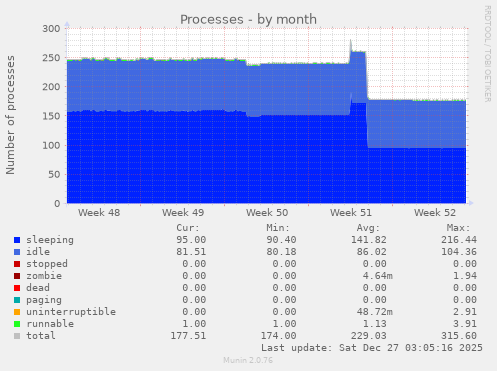The height and width of the screenshot is (371, 497).
Task: Click the stopped legend color swatch
Action: [17, 264]
